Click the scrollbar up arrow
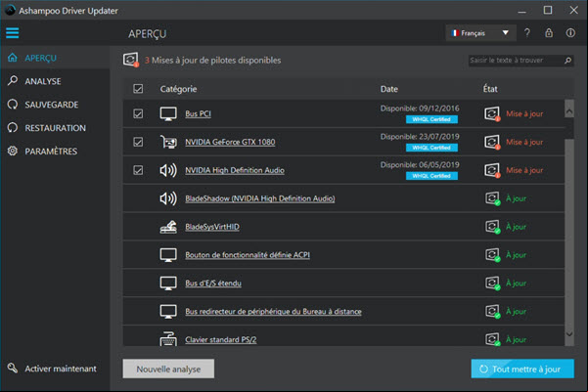588x392 pixels. click(x=568, y=110)
